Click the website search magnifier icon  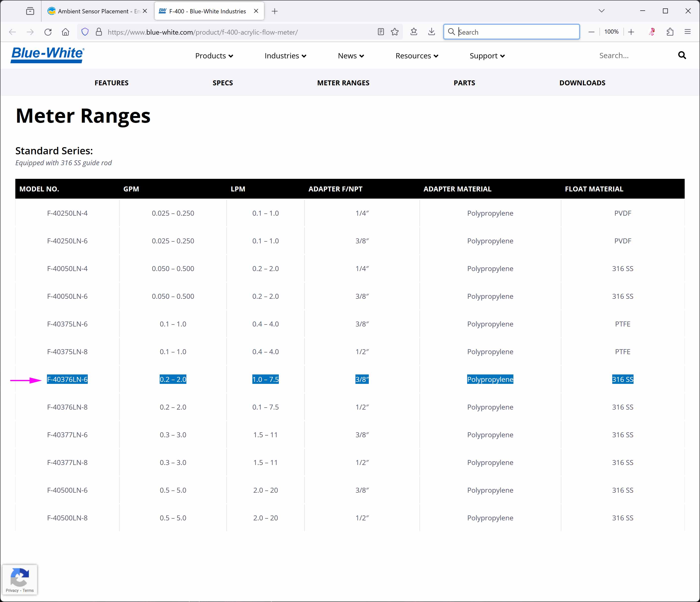(x=682, y=55)
